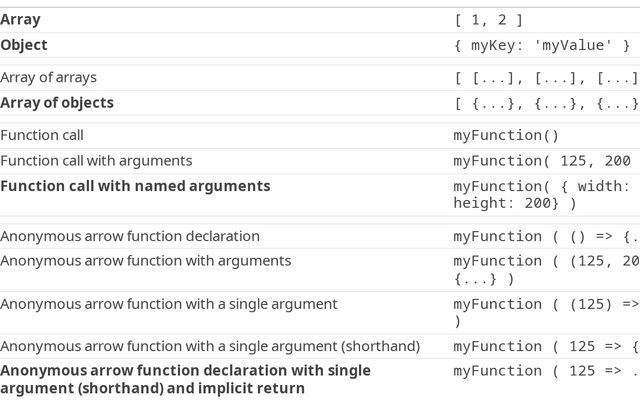Image resolution: width=640 pixels, height=400 pixels.
Task: Click the nested square-bracket arrays code example
Action: [x=546, y=77]
